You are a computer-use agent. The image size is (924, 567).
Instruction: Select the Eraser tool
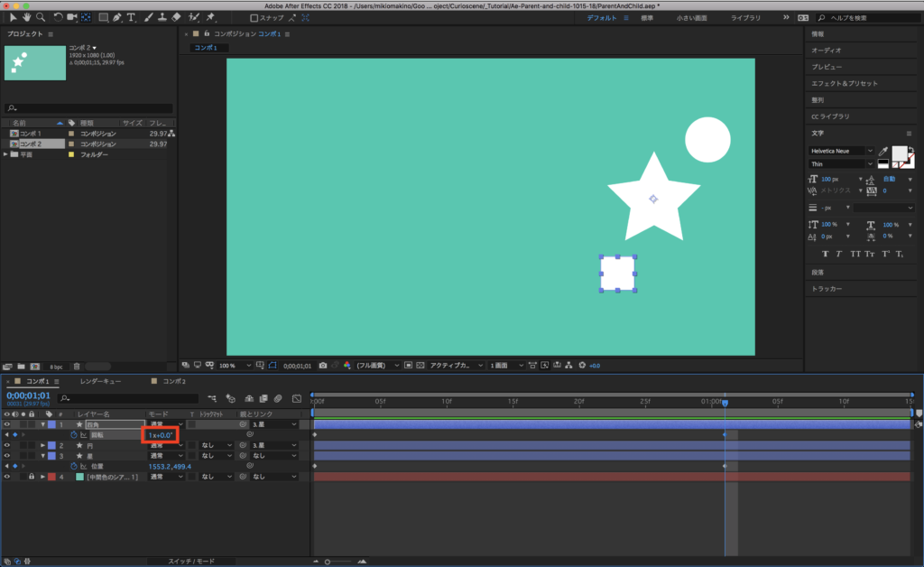(176, 17)
